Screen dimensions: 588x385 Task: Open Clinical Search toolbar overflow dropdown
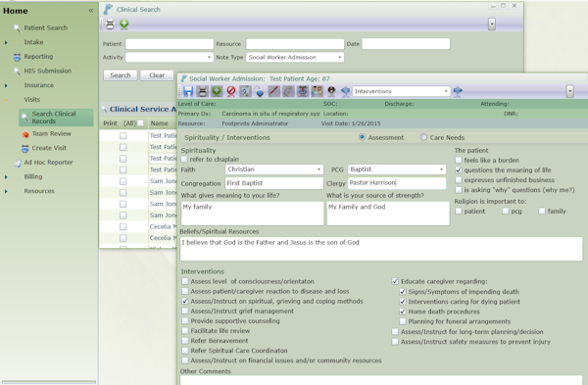pos(492,24)
